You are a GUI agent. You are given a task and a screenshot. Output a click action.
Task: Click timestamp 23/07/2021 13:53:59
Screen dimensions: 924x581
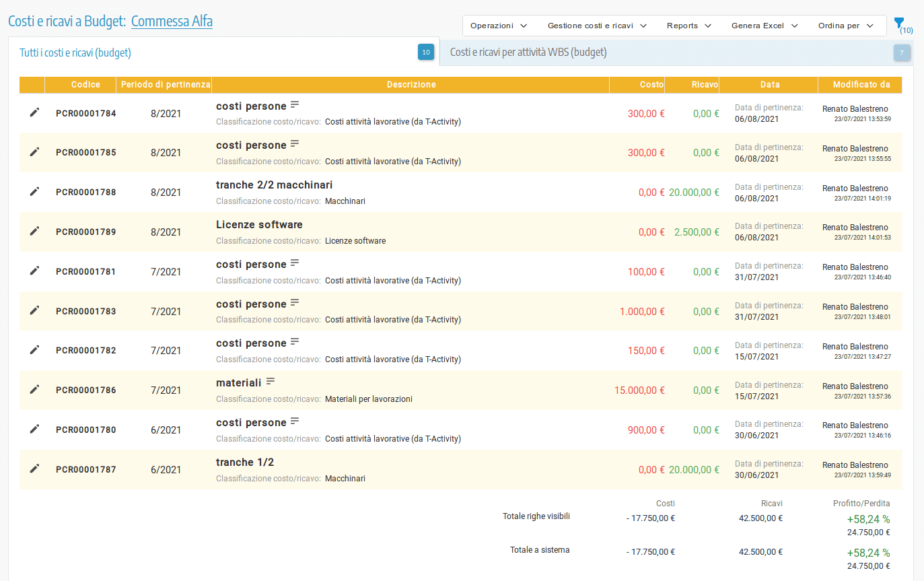pyautogui.click(x=863, y=119)
